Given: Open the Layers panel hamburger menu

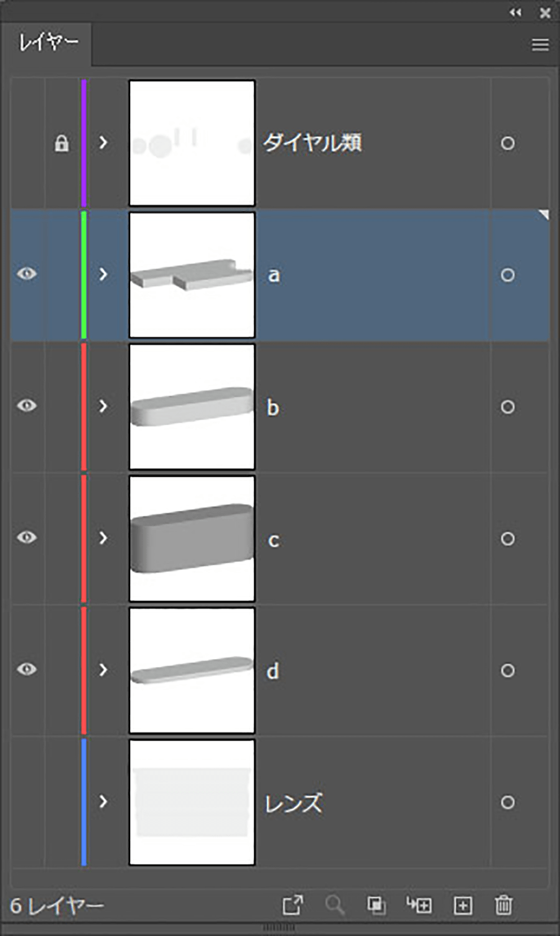Looking at the screenshot, I should pos(540,45).
